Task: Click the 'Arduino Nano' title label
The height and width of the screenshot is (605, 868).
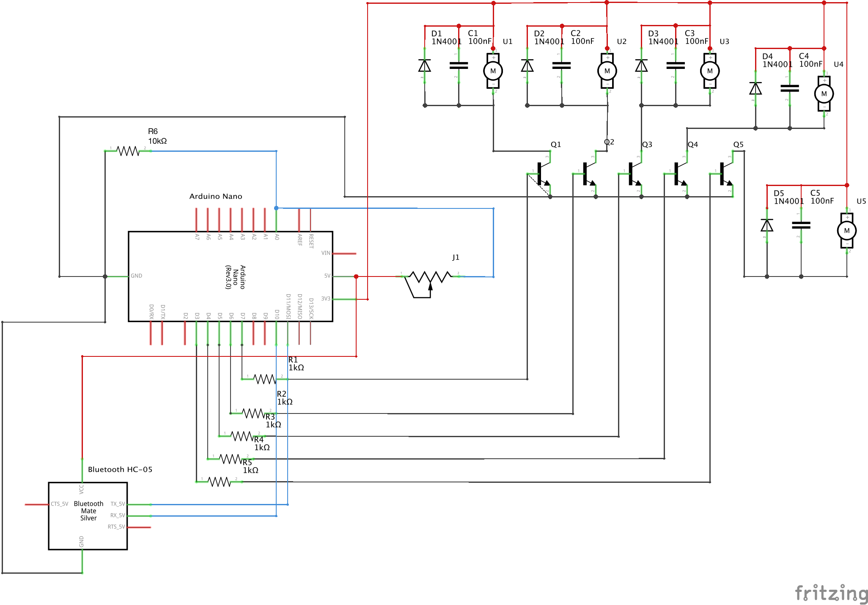Action: (x=216, y=196)
